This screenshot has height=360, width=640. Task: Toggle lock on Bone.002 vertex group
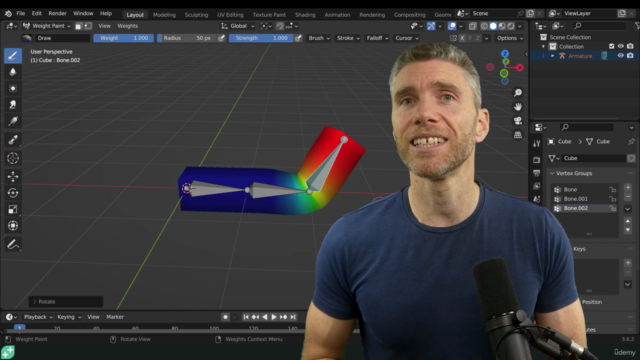click(613, 208)
